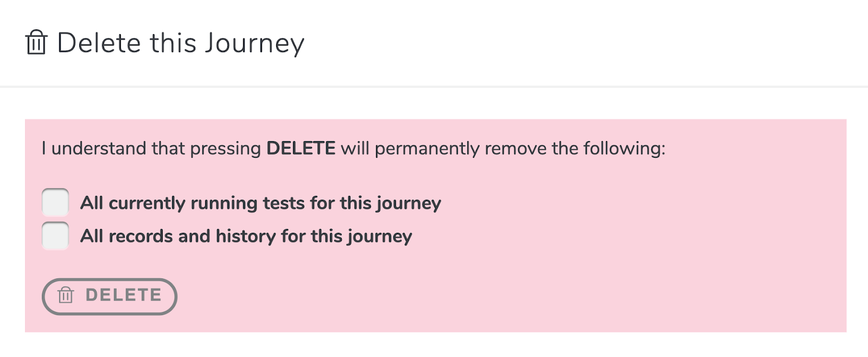This screenshot has height=357, width=868.
Task: Toggle the first checkbox in the pink panel
Action: pos(55,202)
